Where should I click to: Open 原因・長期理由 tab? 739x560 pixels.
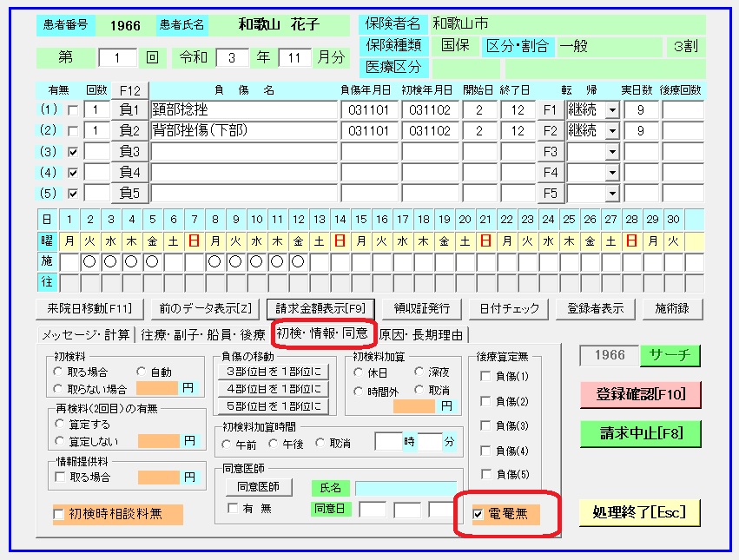421,334
